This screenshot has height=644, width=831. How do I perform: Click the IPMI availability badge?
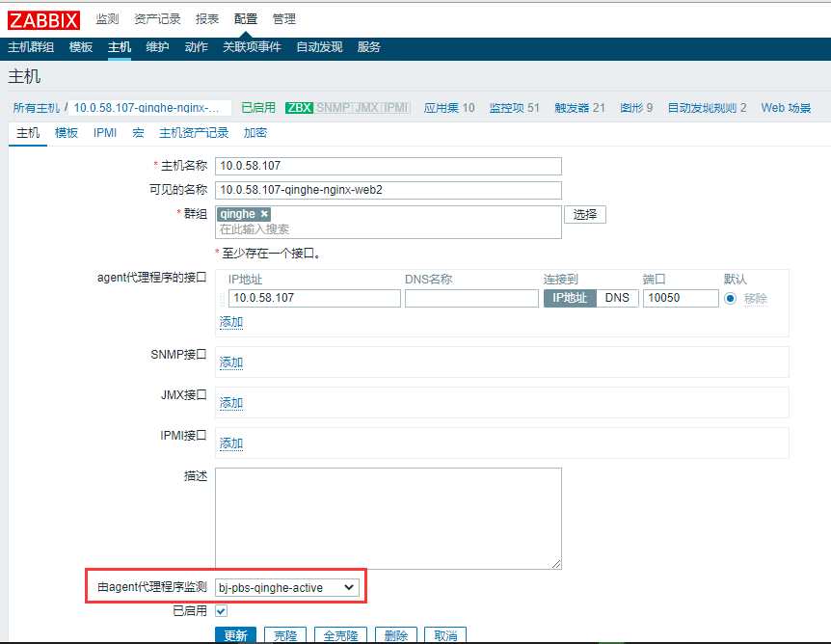tap(396, 108)
